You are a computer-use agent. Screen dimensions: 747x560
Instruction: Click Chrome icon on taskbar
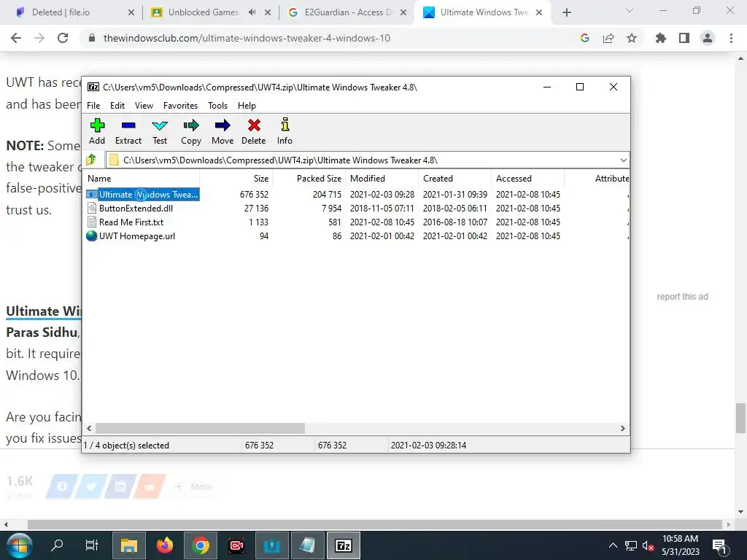pos(201,545)
